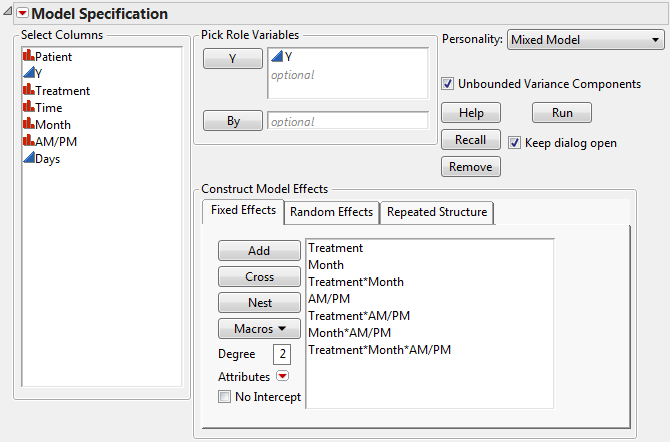Click the Time column nominal icon
670x442 pixels.
[x=28, y=108]
